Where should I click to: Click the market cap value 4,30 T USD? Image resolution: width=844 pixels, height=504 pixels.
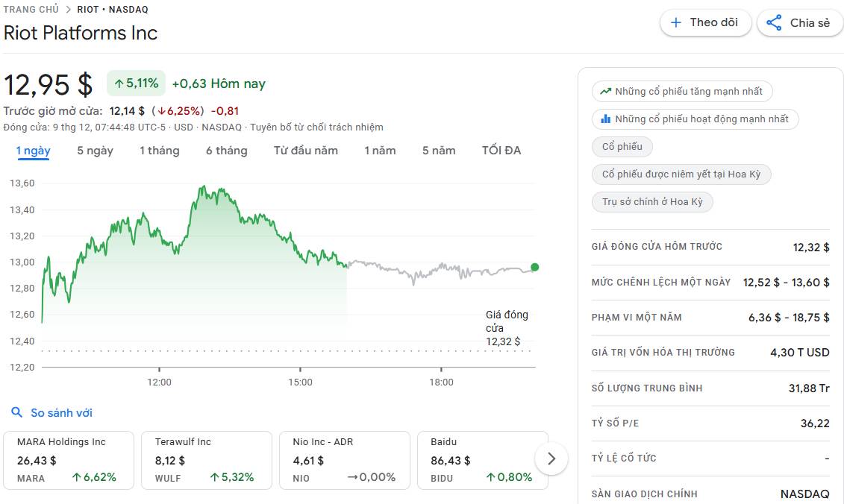pos(800,353)
